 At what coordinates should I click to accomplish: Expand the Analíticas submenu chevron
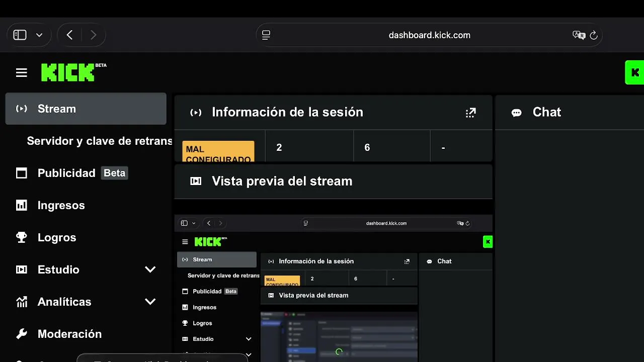click(150, 302)
